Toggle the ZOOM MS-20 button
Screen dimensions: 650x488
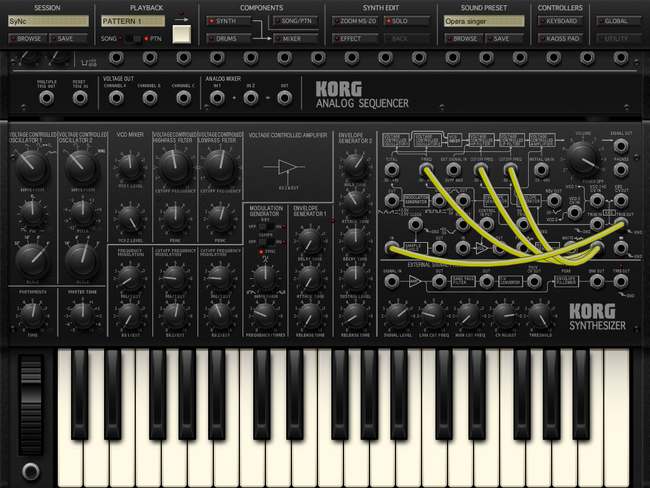[355, 21]
